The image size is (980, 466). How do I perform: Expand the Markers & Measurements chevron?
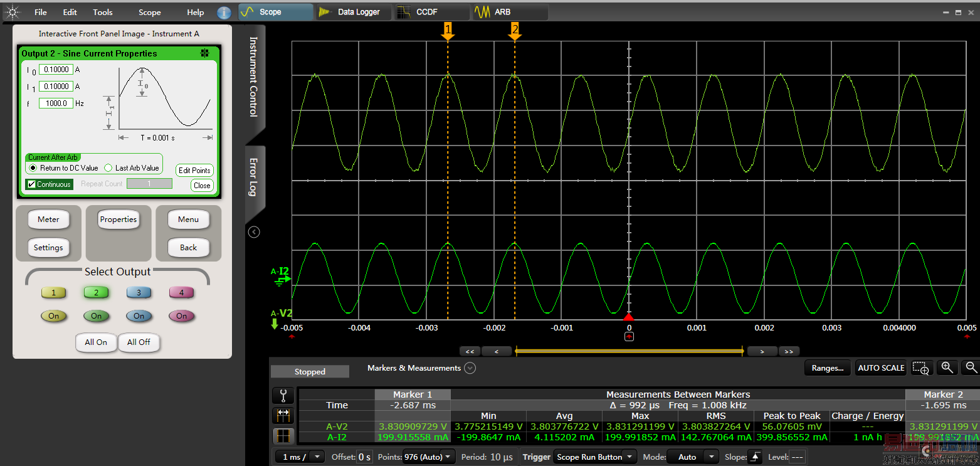tap(470, 368)
